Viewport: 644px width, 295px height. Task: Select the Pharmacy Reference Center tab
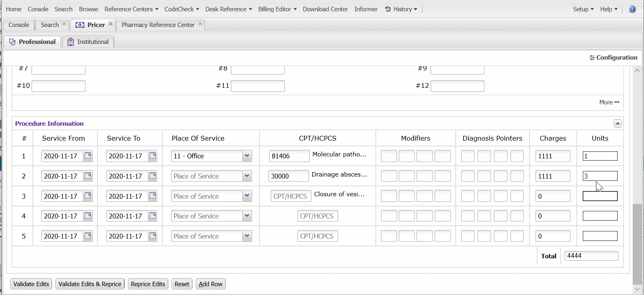158,25
